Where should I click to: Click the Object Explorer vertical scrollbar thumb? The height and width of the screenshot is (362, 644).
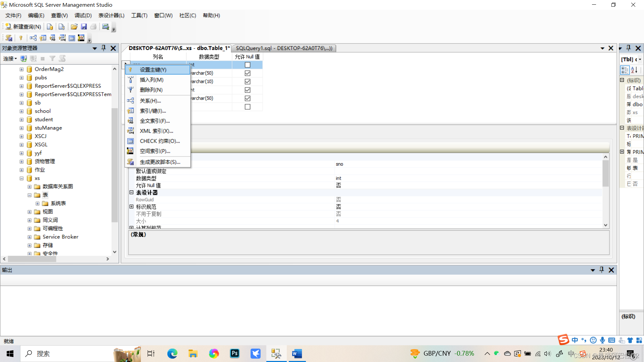(115, 165)
